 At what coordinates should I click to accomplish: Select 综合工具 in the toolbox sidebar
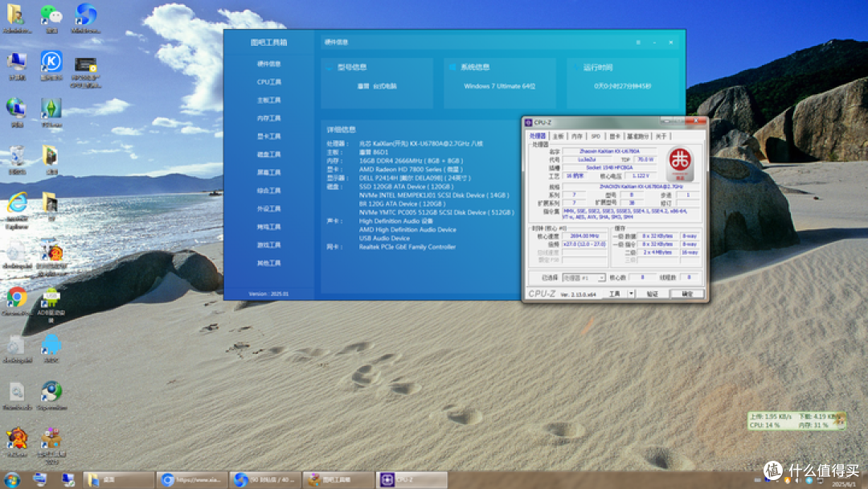269,191
